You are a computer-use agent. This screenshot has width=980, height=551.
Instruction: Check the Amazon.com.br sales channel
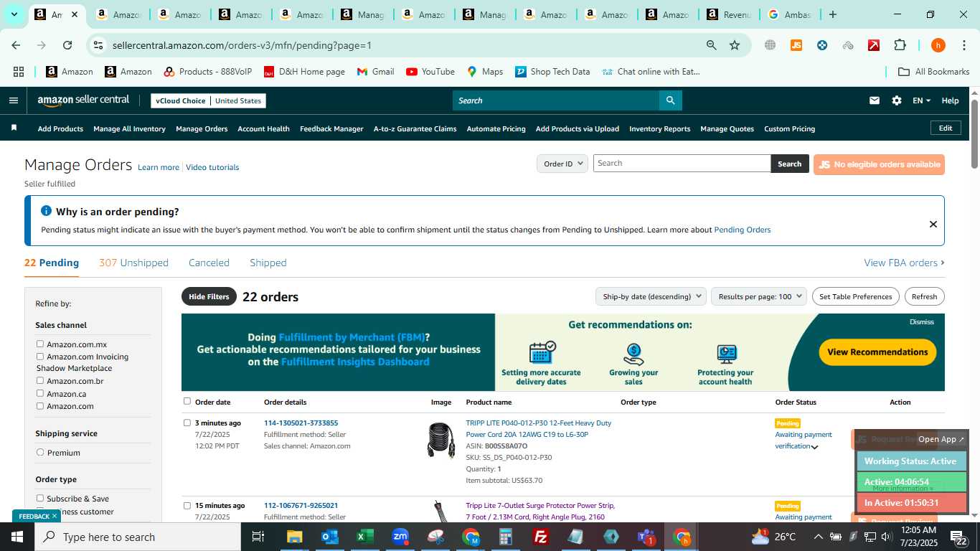(x=40, y=380)
